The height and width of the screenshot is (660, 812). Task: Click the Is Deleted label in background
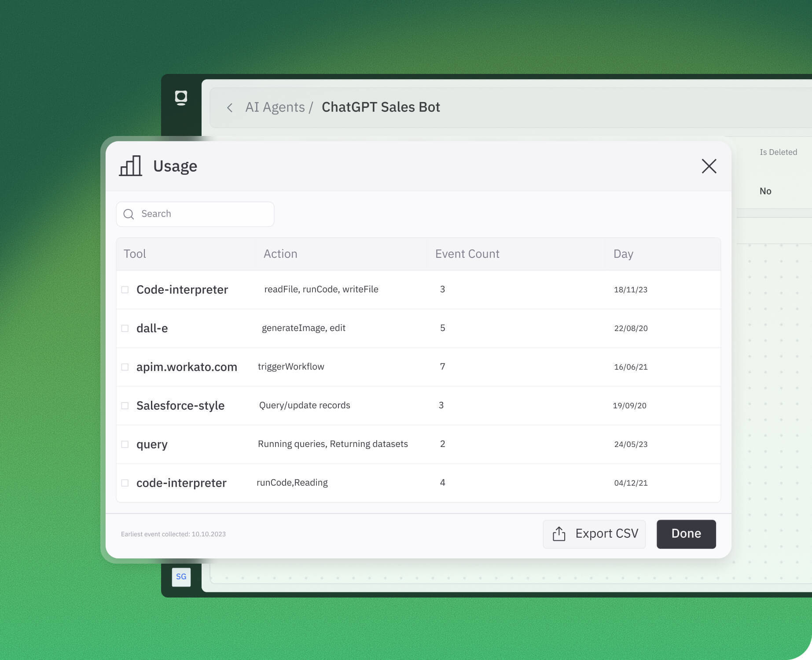(778, 152)
